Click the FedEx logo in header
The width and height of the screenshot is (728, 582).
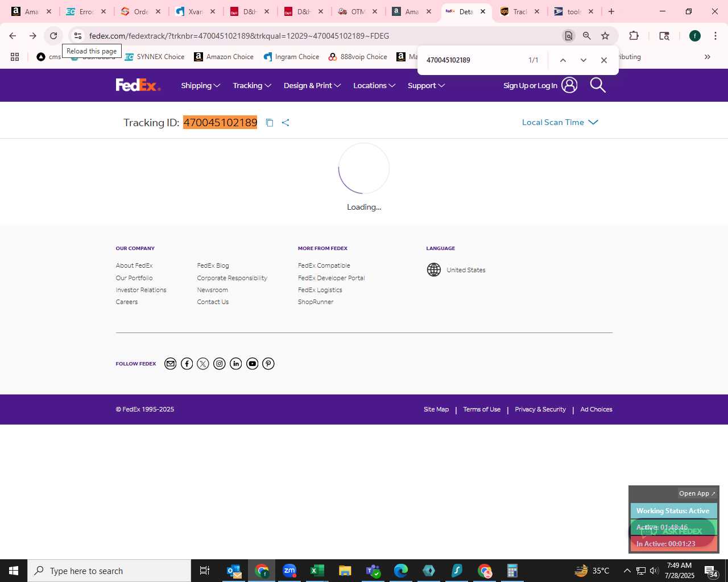[x=138, y=85]
